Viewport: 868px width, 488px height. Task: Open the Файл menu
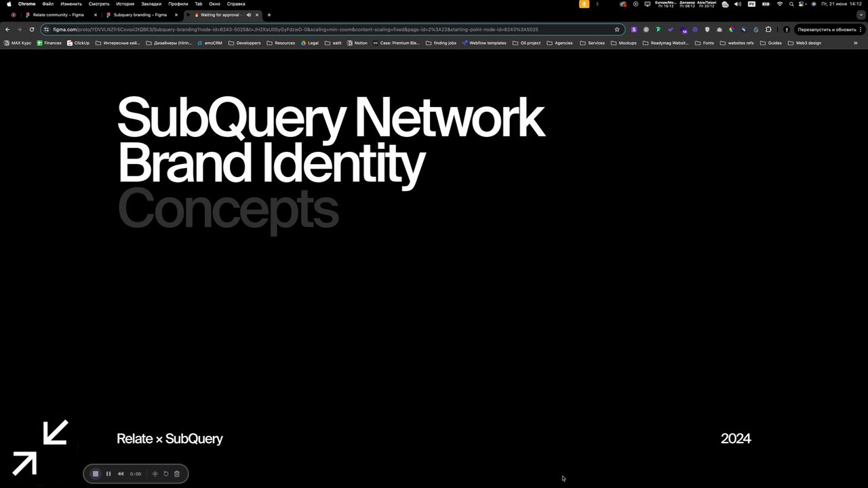(x=47, y=4)
